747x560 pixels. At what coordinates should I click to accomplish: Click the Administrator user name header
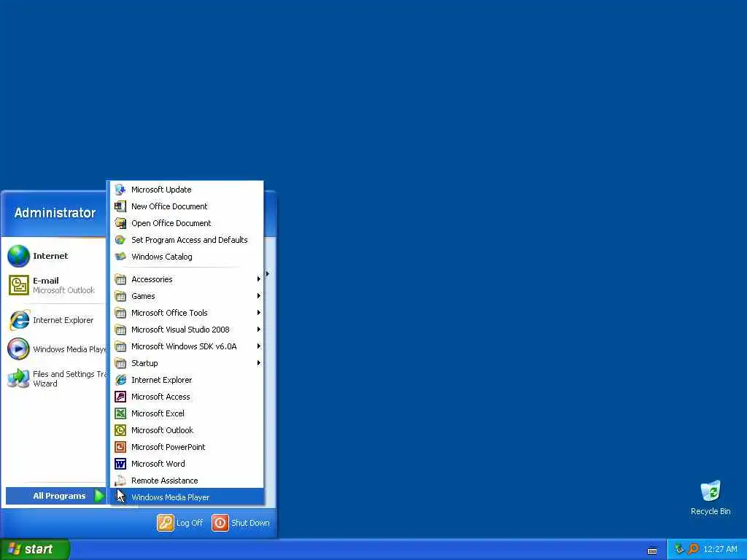click(x=55, y=213)
